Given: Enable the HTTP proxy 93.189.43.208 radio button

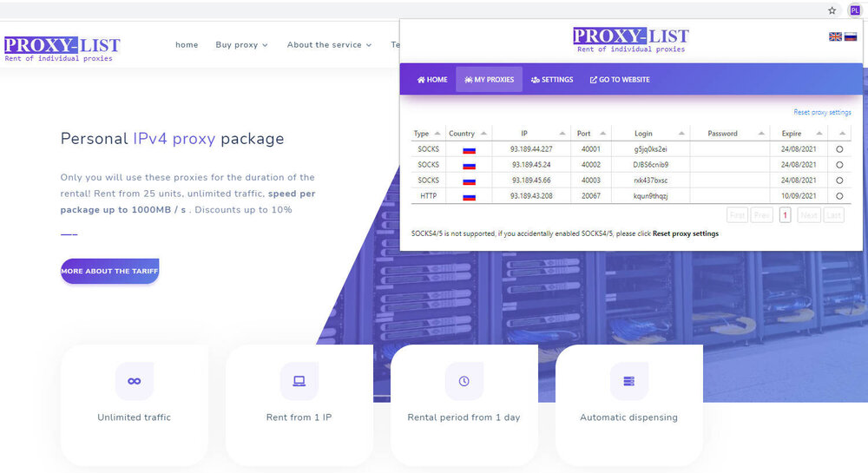Looking at the screenshot, I should (x=839, y=196).
